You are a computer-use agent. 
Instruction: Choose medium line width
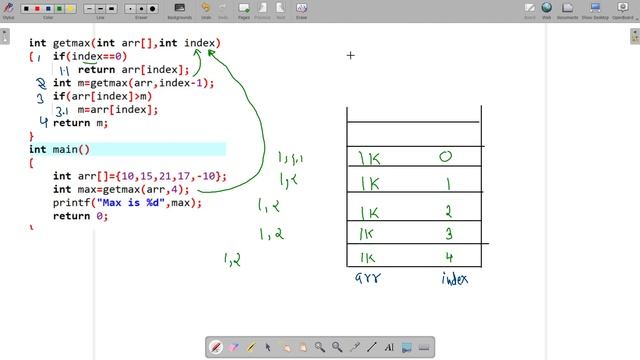point(100,9)
